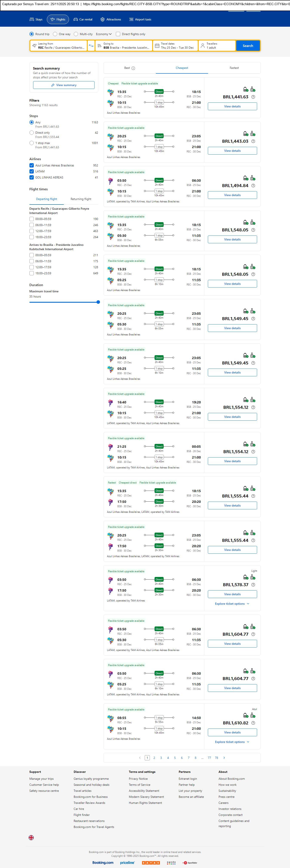Click the calendar icon in Travel dates
Viewport: 290px width, 868px height.
pos(157,46)
